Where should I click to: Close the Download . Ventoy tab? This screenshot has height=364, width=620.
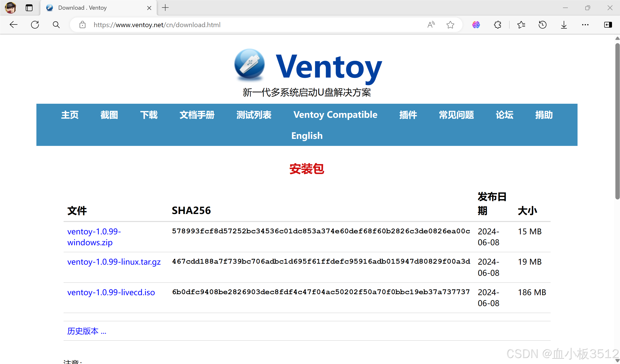click(x=149, y=8)
